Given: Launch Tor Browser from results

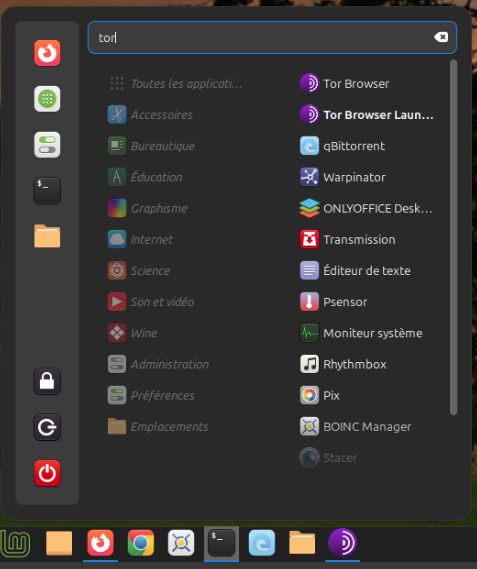Looking at the screenshot, I should click(344, 83).
